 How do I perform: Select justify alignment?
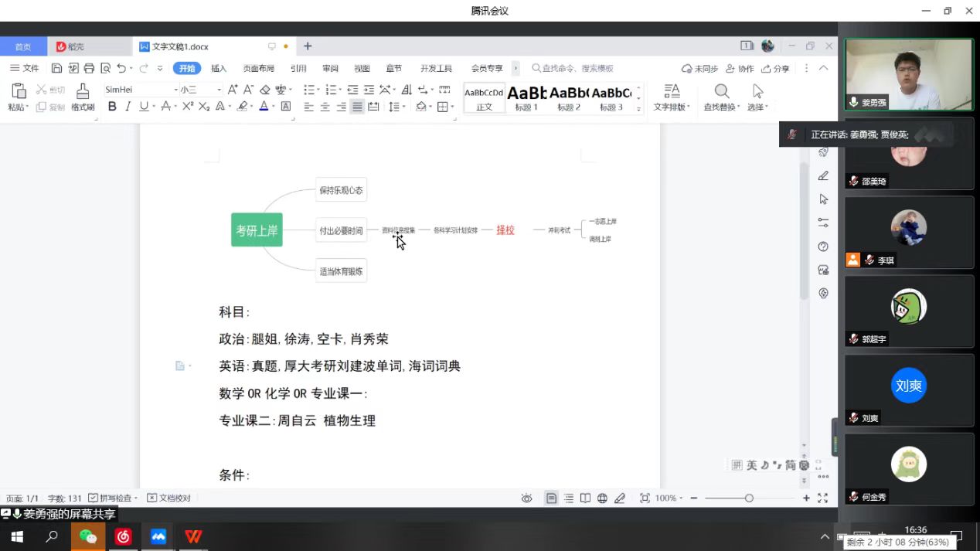[357, 107]
